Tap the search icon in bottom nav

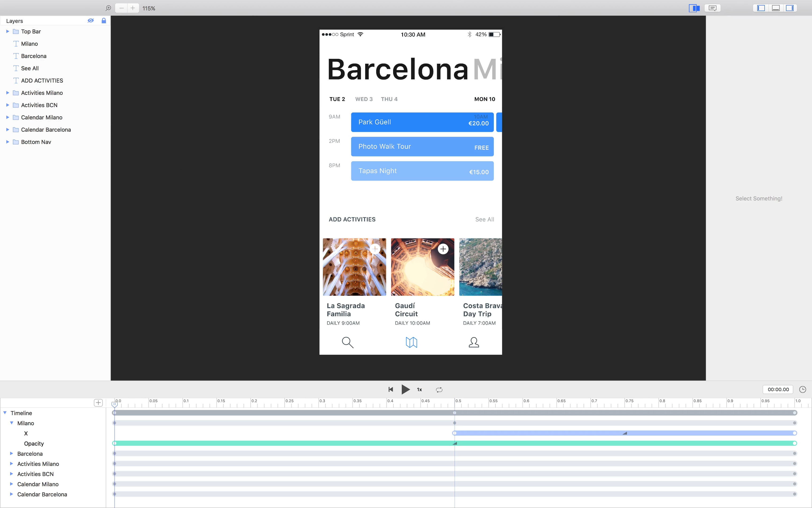(x=347, y=342)
